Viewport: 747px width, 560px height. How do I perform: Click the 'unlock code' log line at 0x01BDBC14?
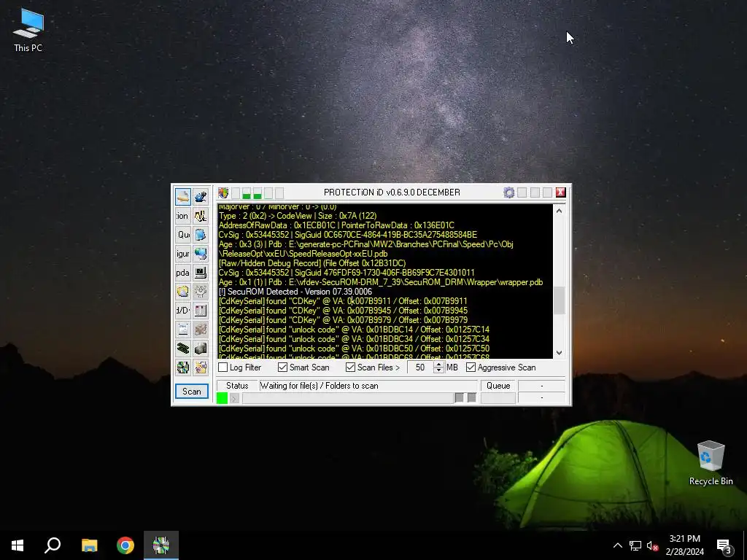(x=354, y=330)
